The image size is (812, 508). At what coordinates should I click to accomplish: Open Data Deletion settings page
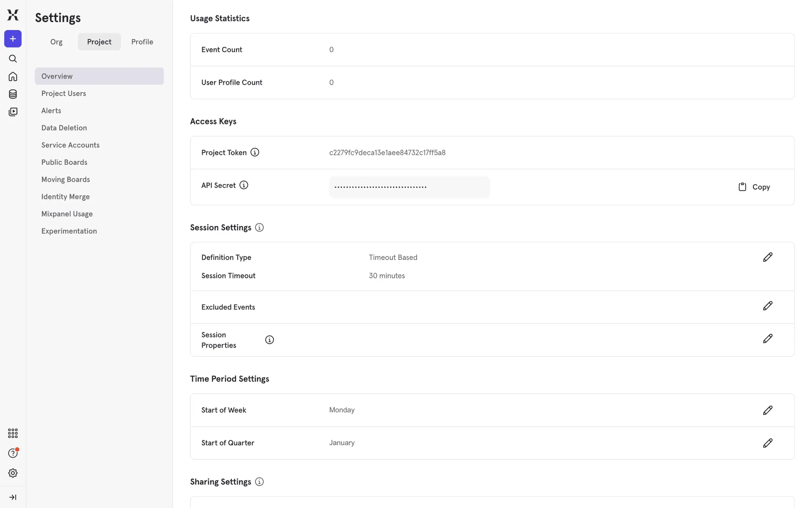point(64,128)
